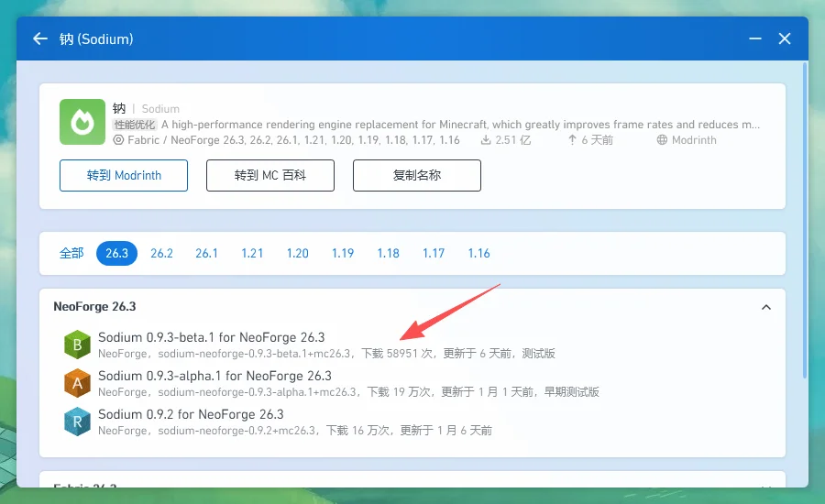This screenshot has width=825, height=504.
Task: Select the 1.21 version filter
Action: coord(252,253)
